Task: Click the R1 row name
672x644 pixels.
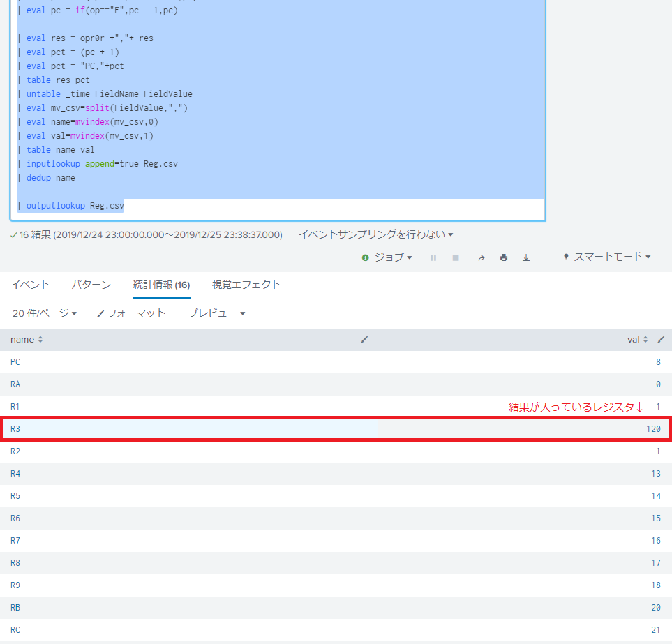Action: [15, 407]
